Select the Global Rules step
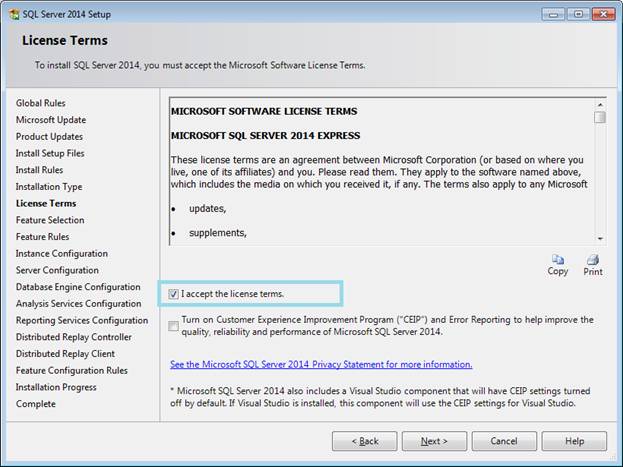The image size is (623, 467). (41, 103)
